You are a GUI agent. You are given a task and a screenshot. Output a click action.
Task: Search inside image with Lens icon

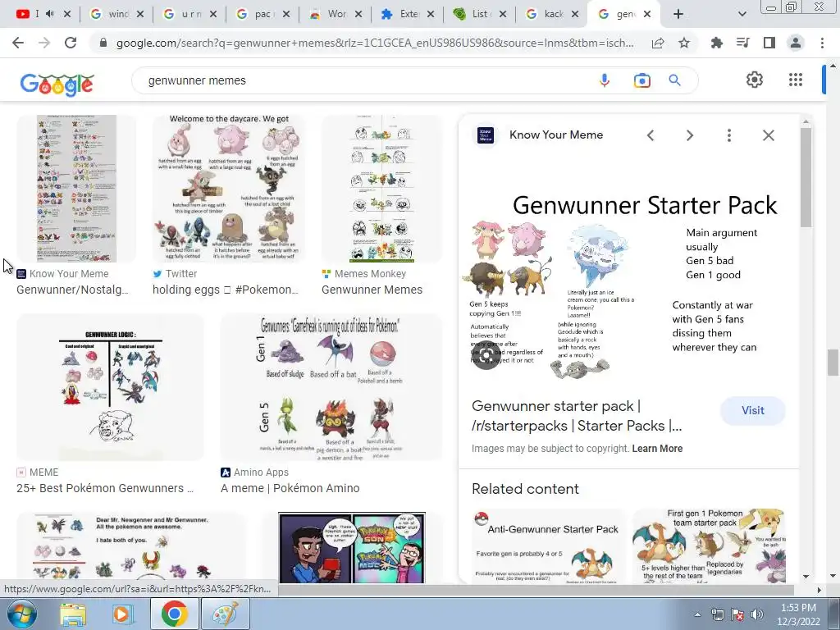486,354
